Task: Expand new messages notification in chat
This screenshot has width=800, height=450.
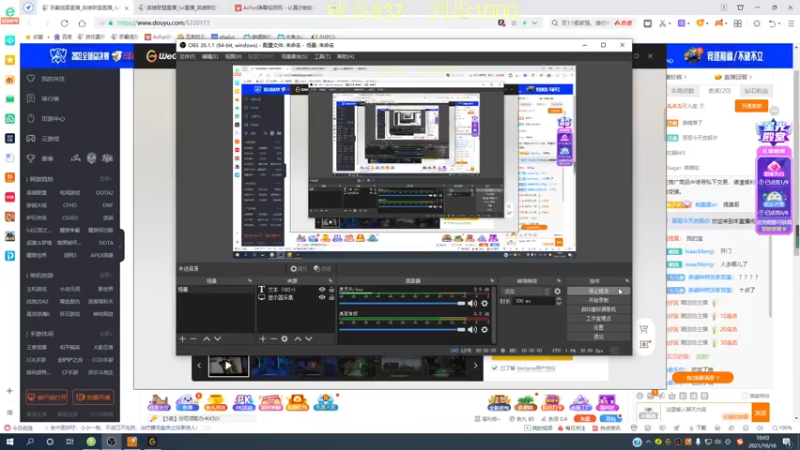Action: (x=703, y=378)
